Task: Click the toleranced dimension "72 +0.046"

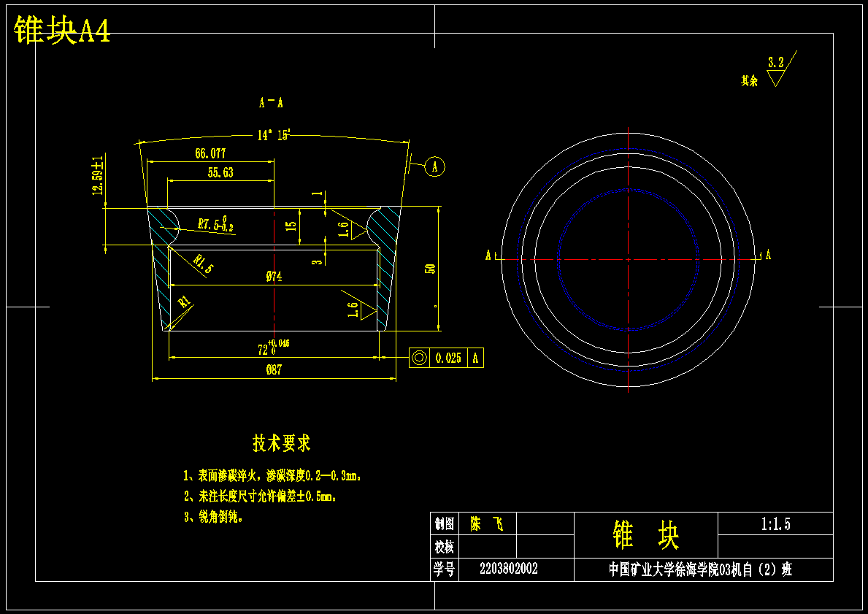Action: click(274, 347)
